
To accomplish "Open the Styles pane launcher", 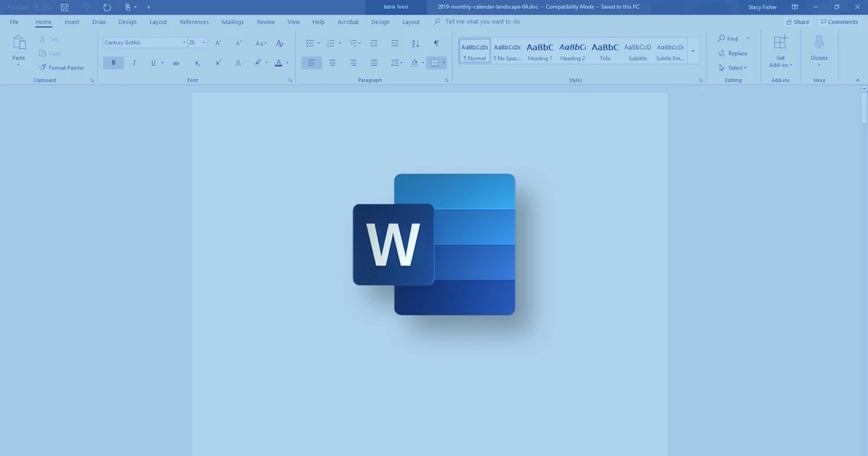I will pyautogui.click(x=701, y=80).
